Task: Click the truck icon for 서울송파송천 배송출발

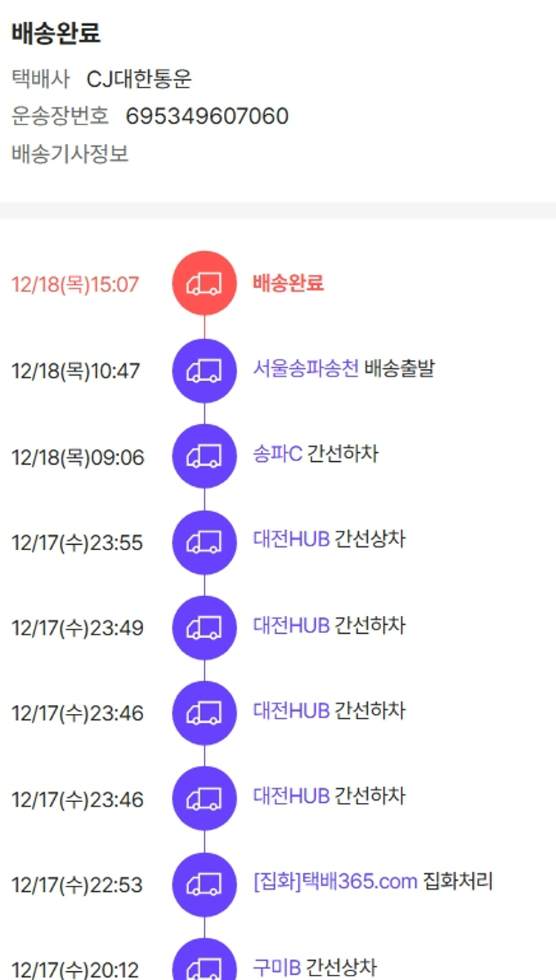Action: pyautogui.click(x=204, y=371)
